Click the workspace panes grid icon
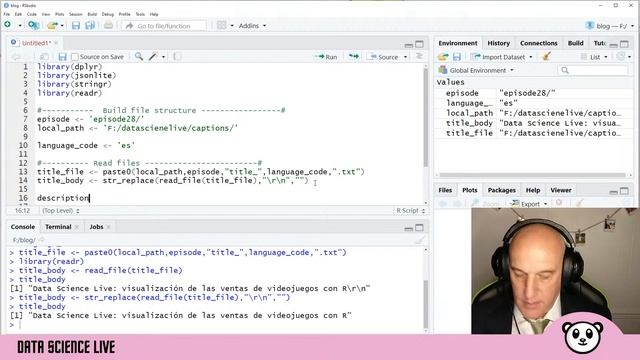 click(221, 25)
